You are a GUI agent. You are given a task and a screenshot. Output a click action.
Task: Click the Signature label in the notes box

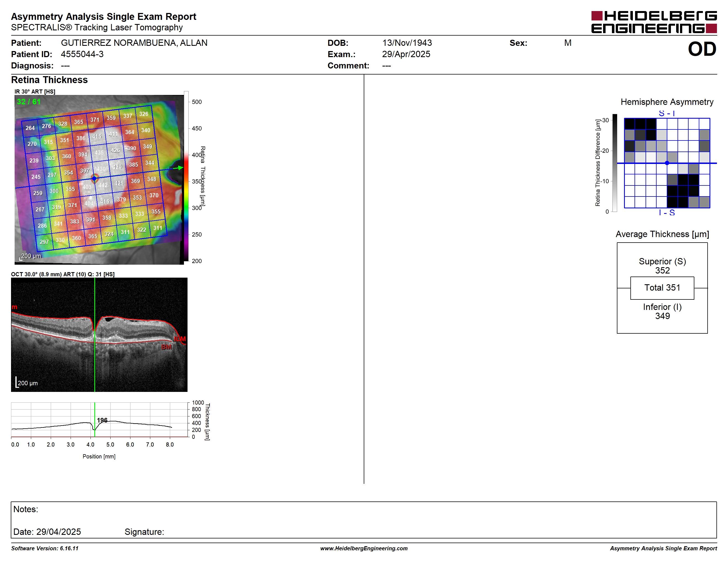(x=144, y=532)
